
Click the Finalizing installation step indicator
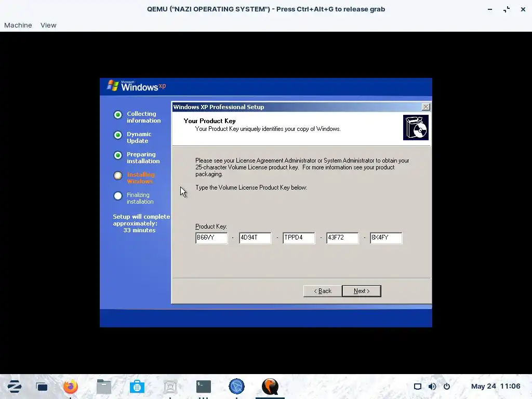(x=118, y=196)
